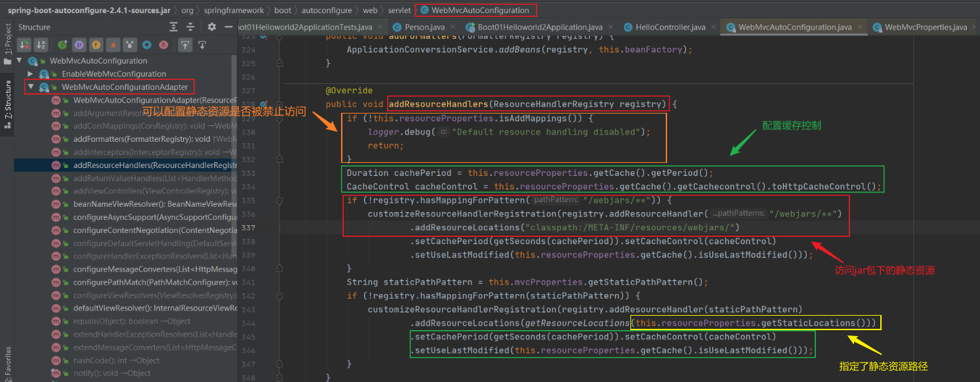Open the 1: Project tool window stripe
980x382 pixels.
[x=7, y=45]
